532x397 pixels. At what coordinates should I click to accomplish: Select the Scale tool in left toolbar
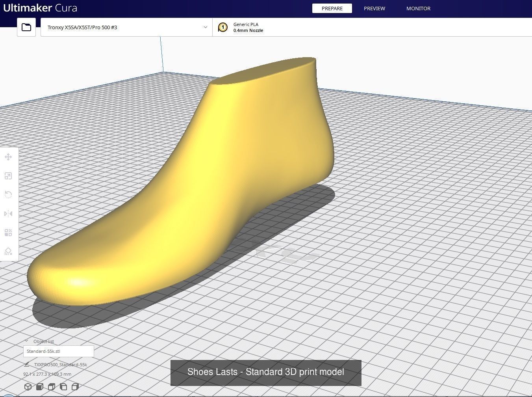(8, 176)
